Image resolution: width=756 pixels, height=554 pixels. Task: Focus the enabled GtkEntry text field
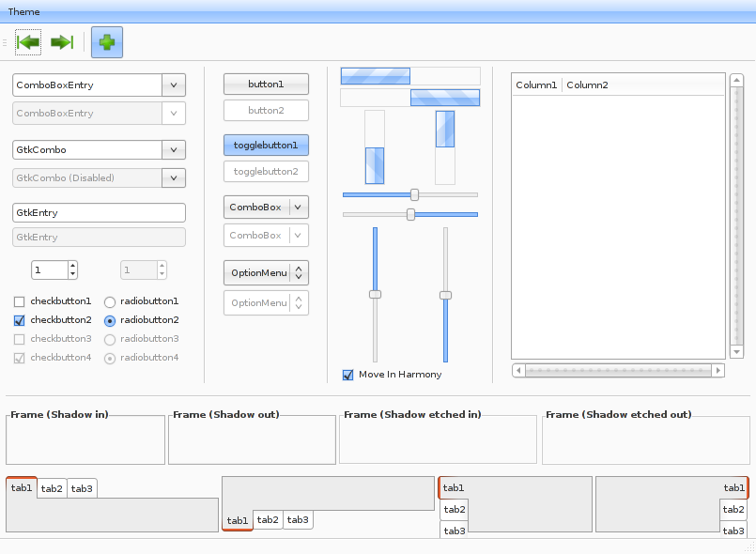tap(99, 212)
